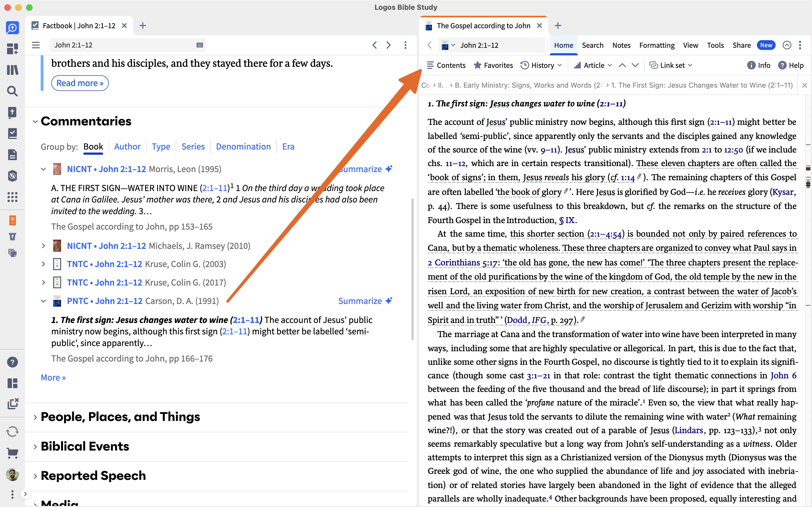Click the Help button in commentary toolbar

(791, 65)
